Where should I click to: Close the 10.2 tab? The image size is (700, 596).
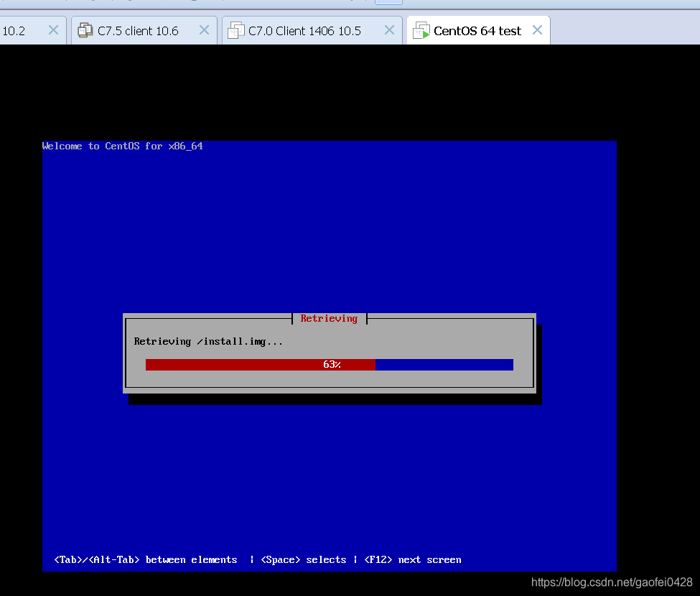pos(53,30)
